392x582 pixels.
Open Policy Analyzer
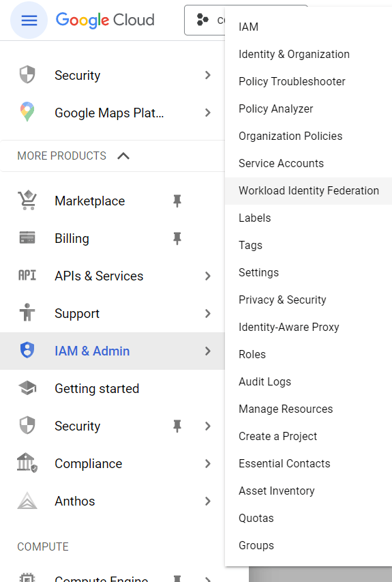tap(276, 108)
